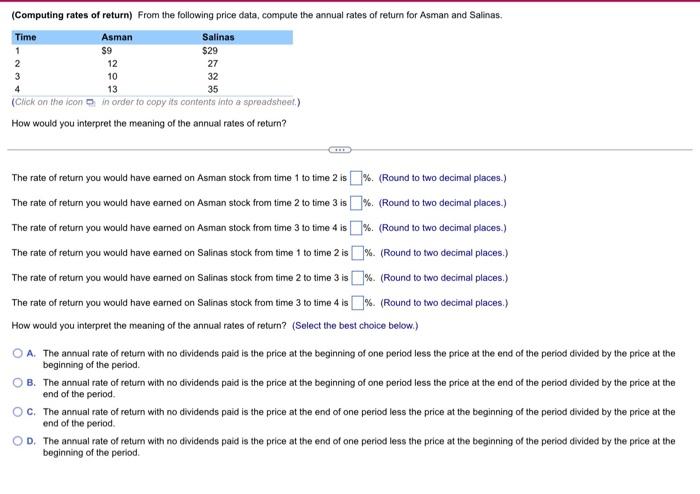
Task: Expand the ellipsis divider handle
Action: (x=340, y=149)
